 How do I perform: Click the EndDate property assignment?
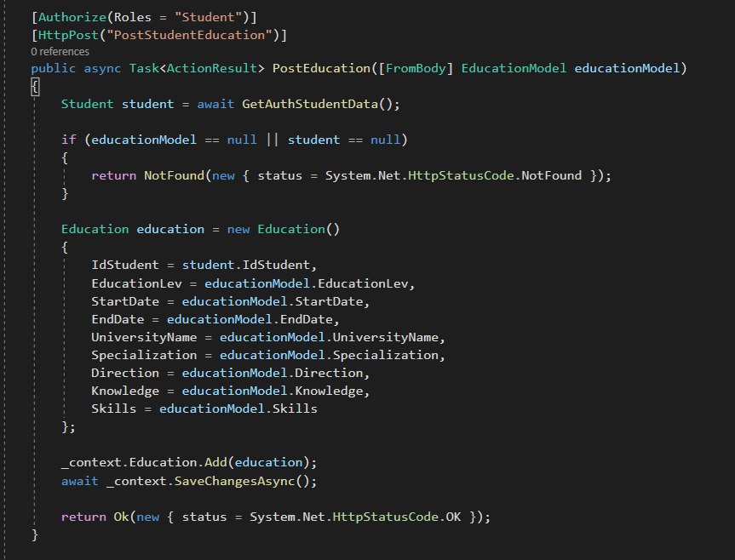[215, 319]
